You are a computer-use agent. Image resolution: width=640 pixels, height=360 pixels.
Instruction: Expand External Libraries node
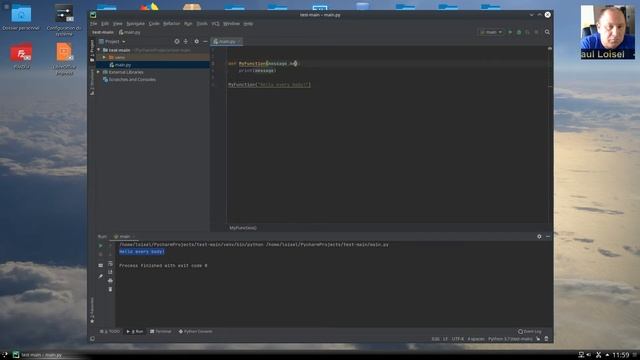(98, 72)
